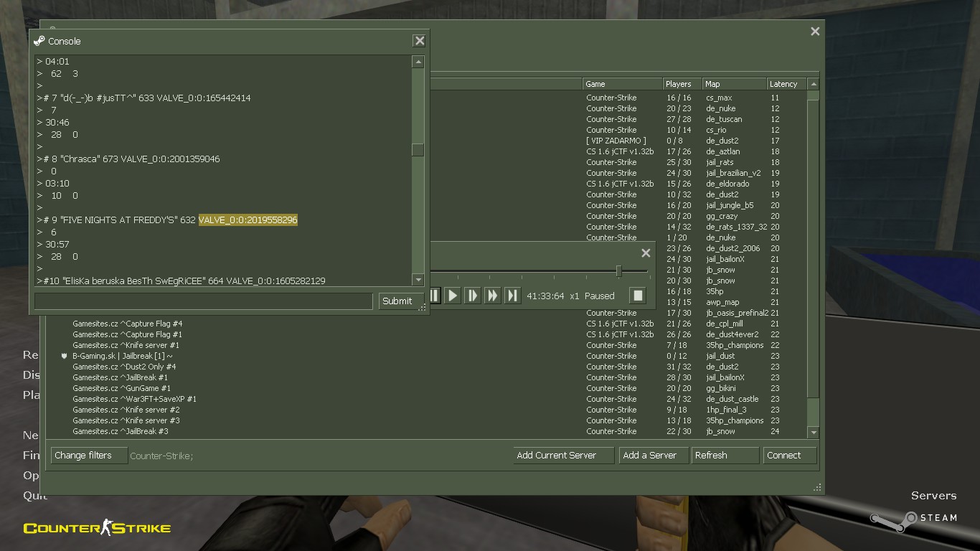The height and width of the screenshot is (551, 980).
Task: Sort servers by Game column
Action: [x=622, y=84]
